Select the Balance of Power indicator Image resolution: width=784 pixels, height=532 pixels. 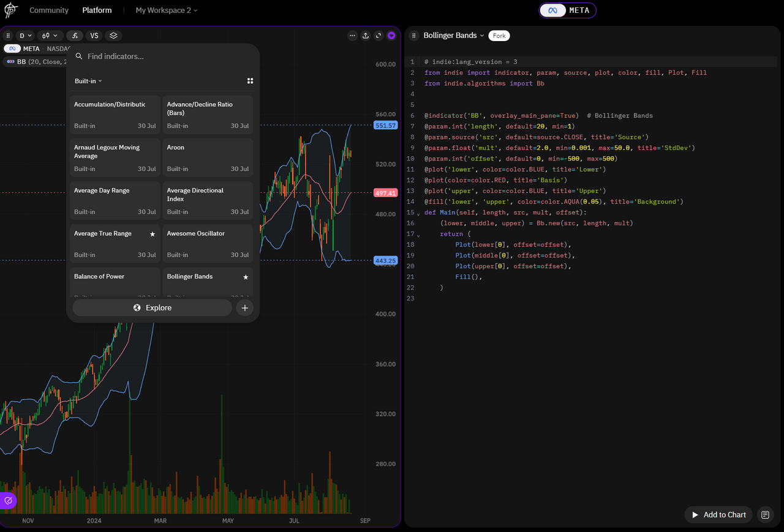click(115, 283)
